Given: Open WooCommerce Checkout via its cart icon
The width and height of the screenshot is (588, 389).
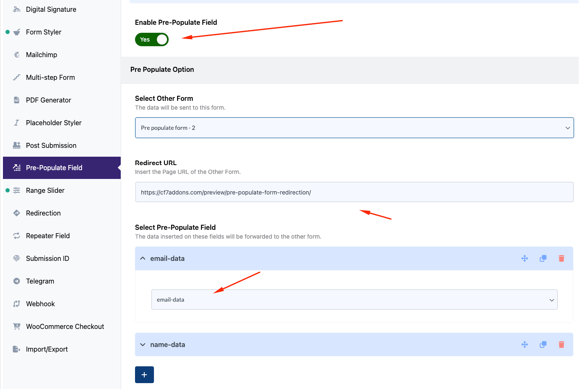Looking at the screenshot, I should click(x=16, y=326).
